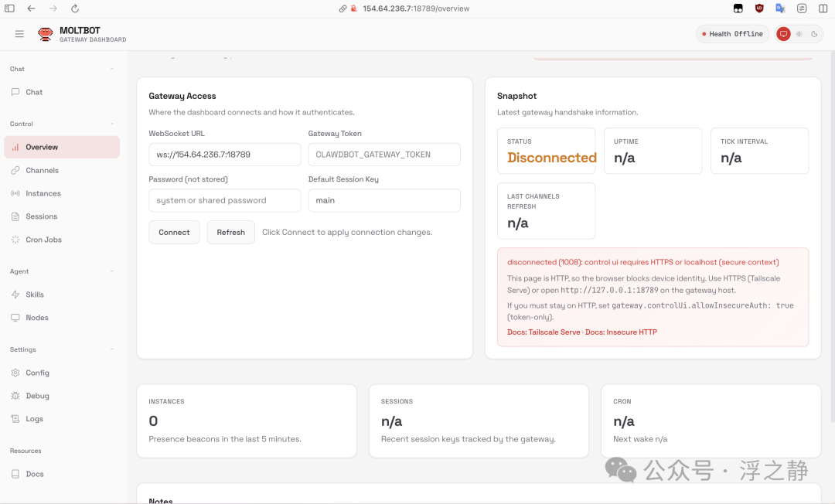The image size is (835, 504).
Task: Focus the WebSocket URL field
Action: click(225, 155)
